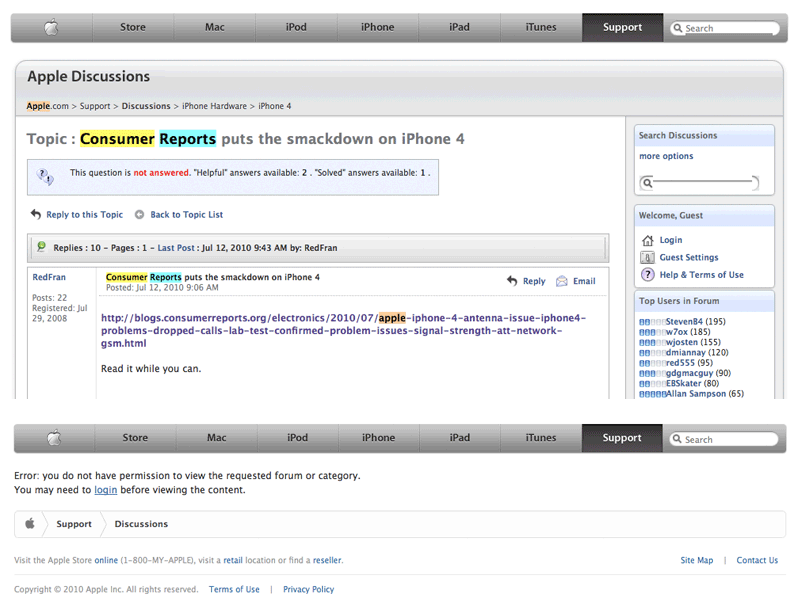Click the Email envelope icon in post
Image resolution: width=798 pixels, height=608 pixels.
561,281
